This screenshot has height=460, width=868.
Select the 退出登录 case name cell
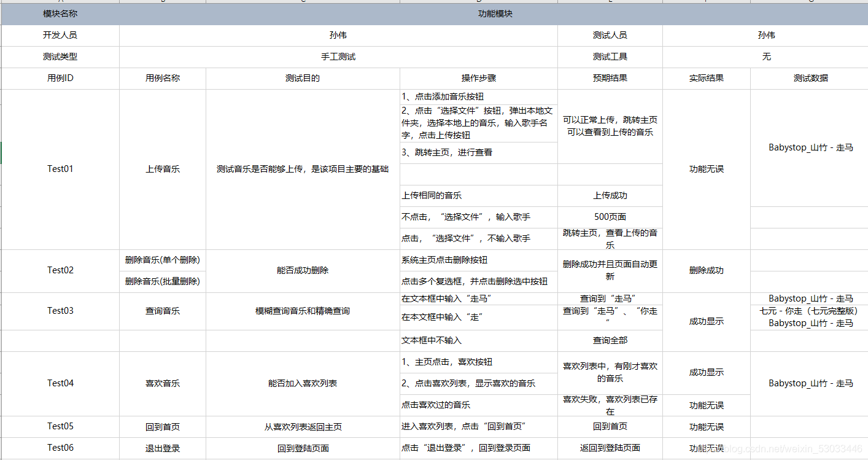click(x=163, y=448)
